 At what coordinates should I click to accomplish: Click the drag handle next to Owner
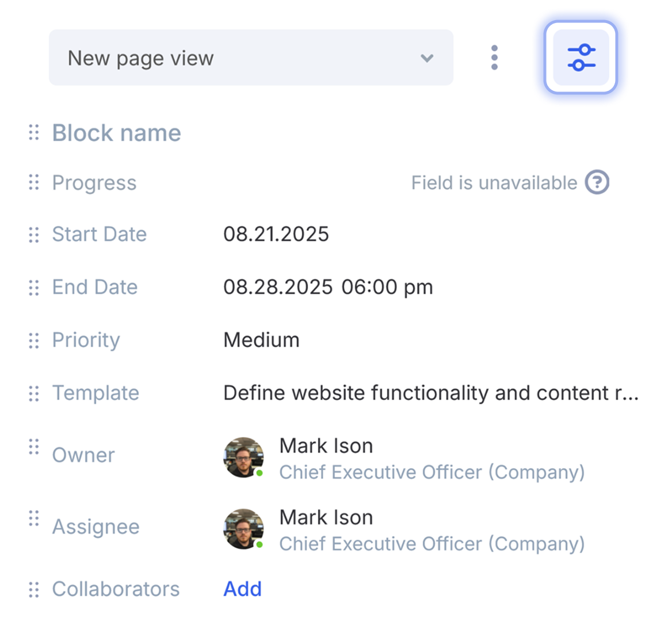(x=34, y=446)
